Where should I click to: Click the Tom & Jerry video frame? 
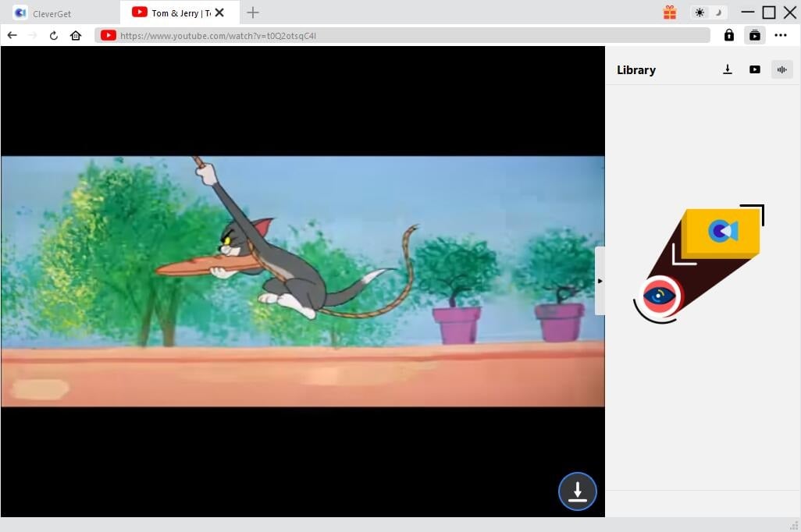[302, 281]
